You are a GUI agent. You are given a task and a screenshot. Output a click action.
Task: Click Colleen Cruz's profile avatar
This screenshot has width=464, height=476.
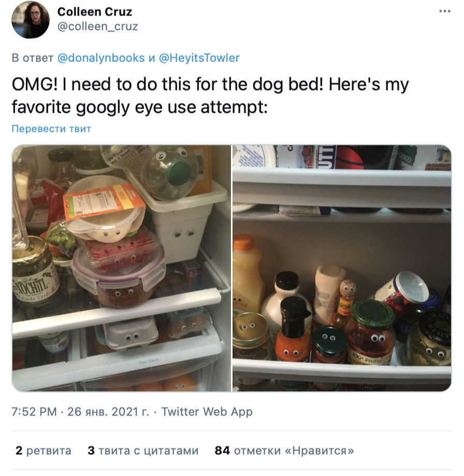31,20
